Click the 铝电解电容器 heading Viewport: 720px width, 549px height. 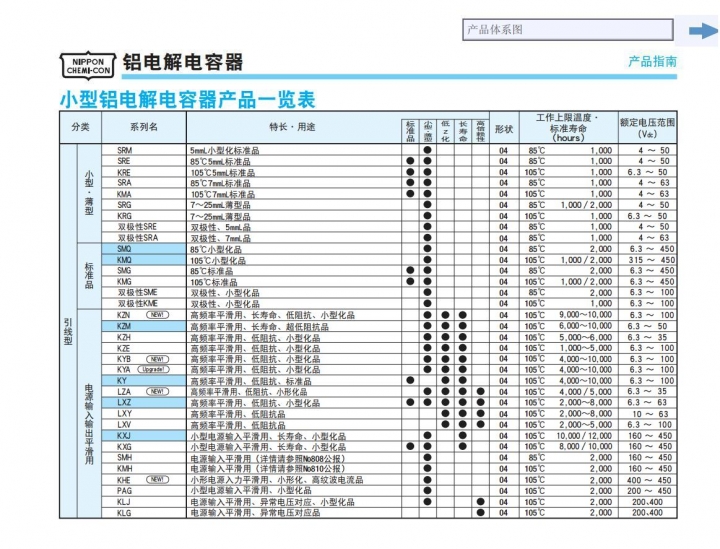pos(183,62)
